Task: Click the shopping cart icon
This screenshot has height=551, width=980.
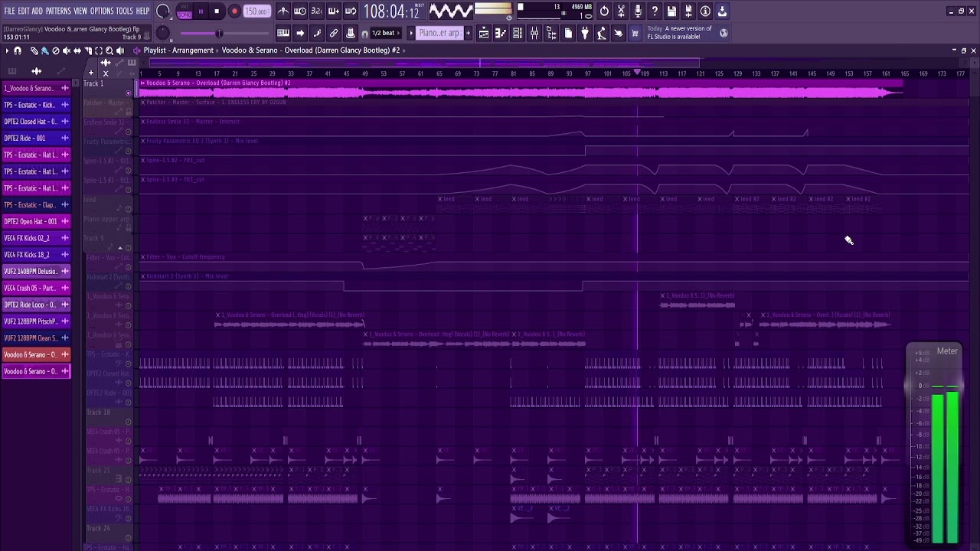Action: pyautogui.click(x=635, y=33)
